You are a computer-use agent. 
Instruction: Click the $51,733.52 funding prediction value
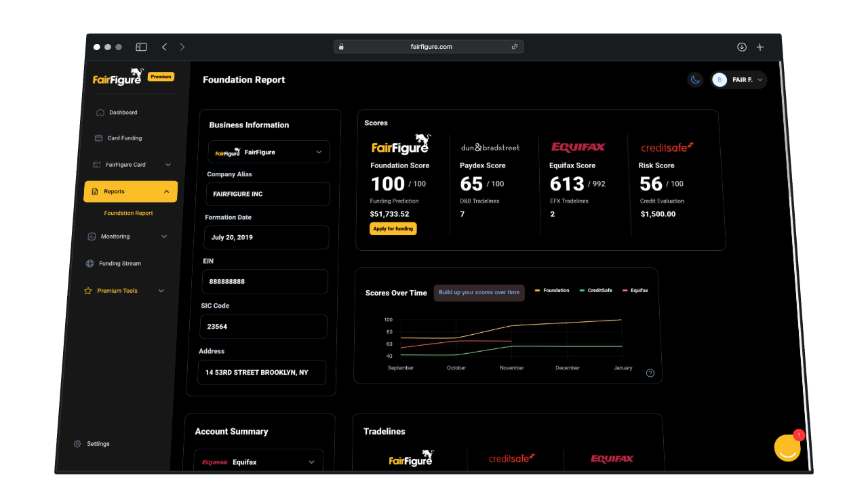(x=390, y=214)
